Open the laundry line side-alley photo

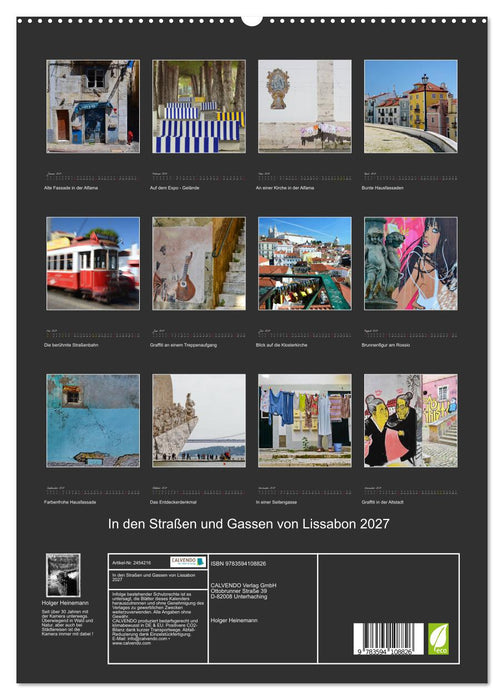[304, 421]
